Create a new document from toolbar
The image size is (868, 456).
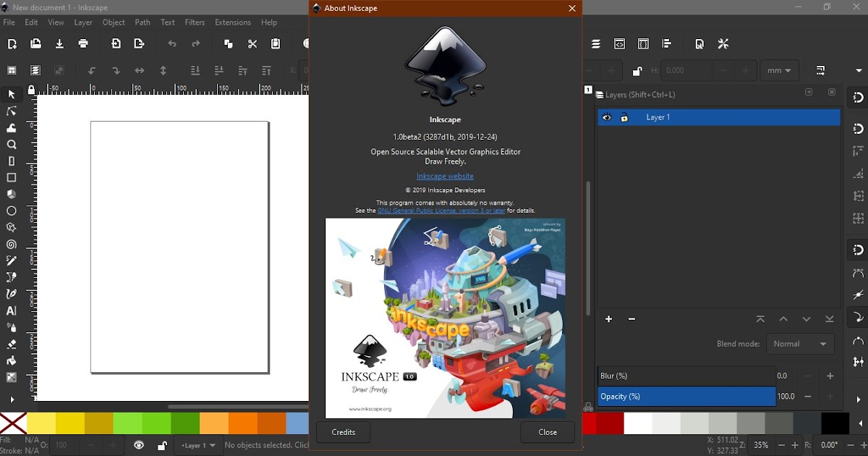[12, 44]
